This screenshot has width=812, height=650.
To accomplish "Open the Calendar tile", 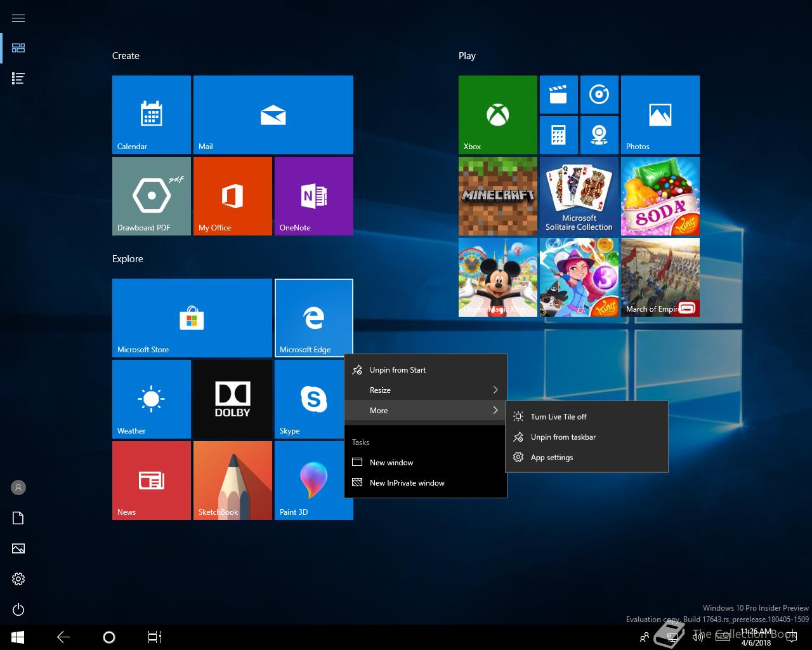I will click(x=152, y=115).
